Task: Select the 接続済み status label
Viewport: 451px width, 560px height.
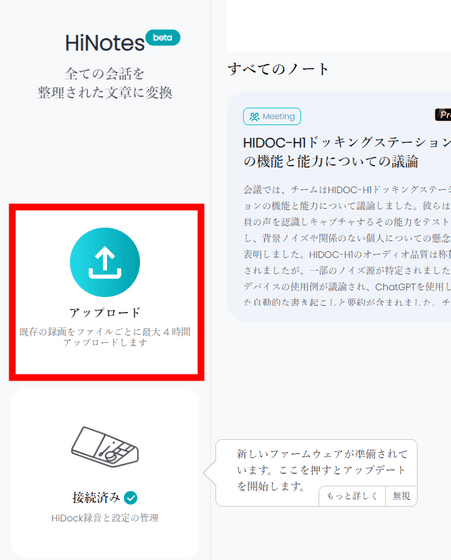Action: (96, 498)
